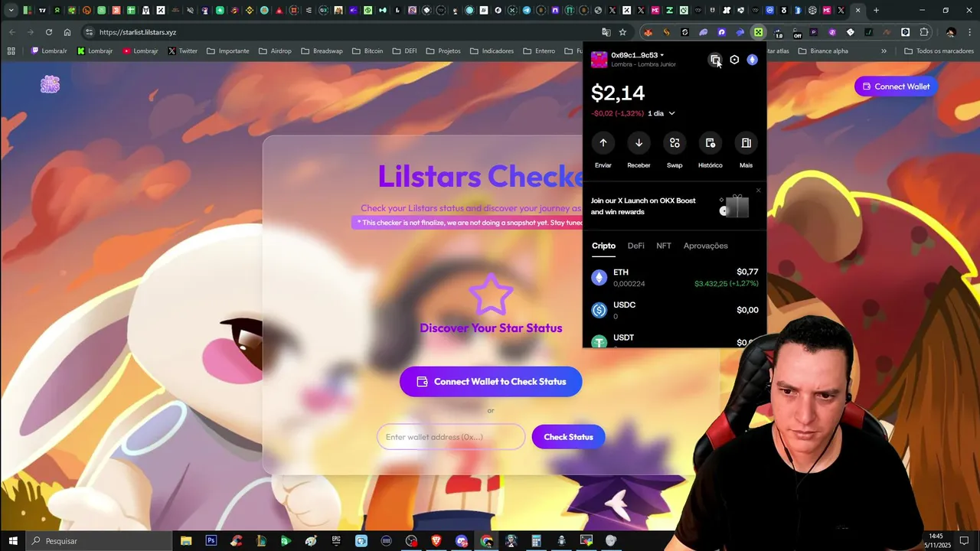Open the OKX wallet settings hexagon icon

click(x=734, y=60)
